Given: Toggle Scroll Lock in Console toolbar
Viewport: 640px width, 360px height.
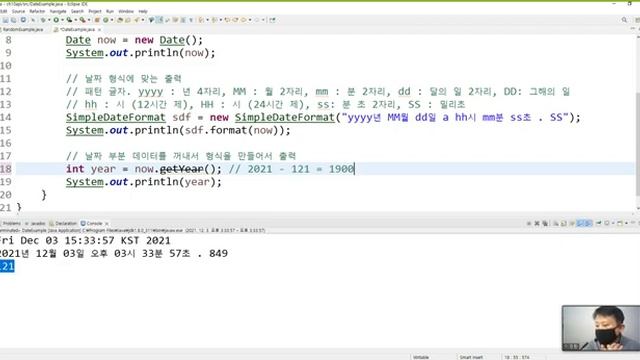Looking at the screenshot, I should coord(564,223).
